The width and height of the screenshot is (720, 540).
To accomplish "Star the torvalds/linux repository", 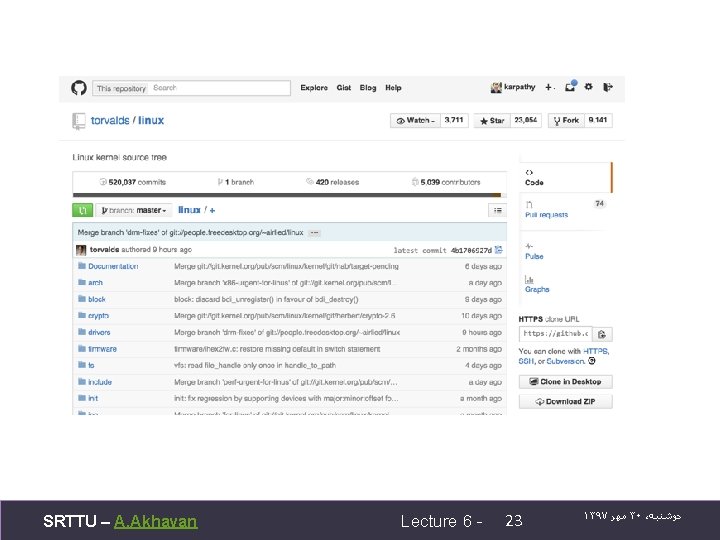I will [492, 120].
